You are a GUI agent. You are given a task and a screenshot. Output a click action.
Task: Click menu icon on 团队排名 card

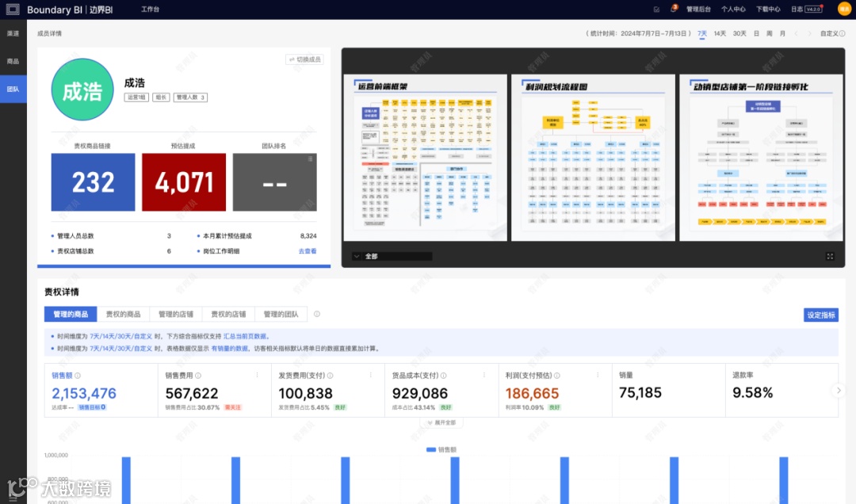tap(310, 159)
